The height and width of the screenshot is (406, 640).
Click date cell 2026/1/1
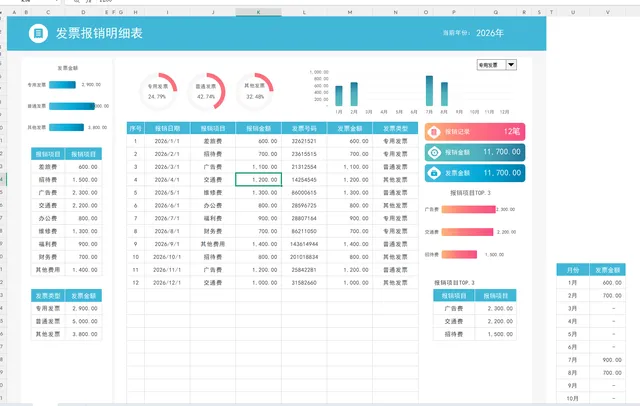pos(167,141)
